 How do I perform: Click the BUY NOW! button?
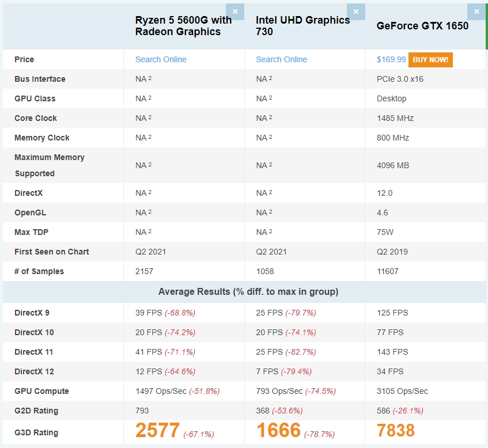[430, 60]
